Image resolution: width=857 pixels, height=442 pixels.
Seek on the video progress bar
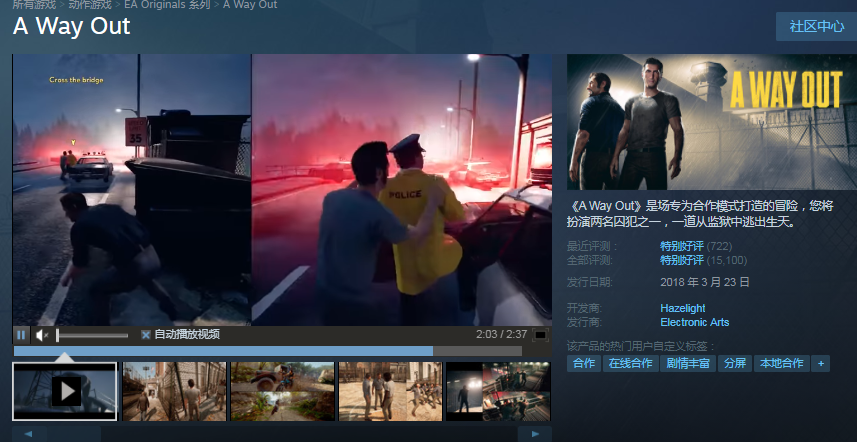(x=267, y=351)
